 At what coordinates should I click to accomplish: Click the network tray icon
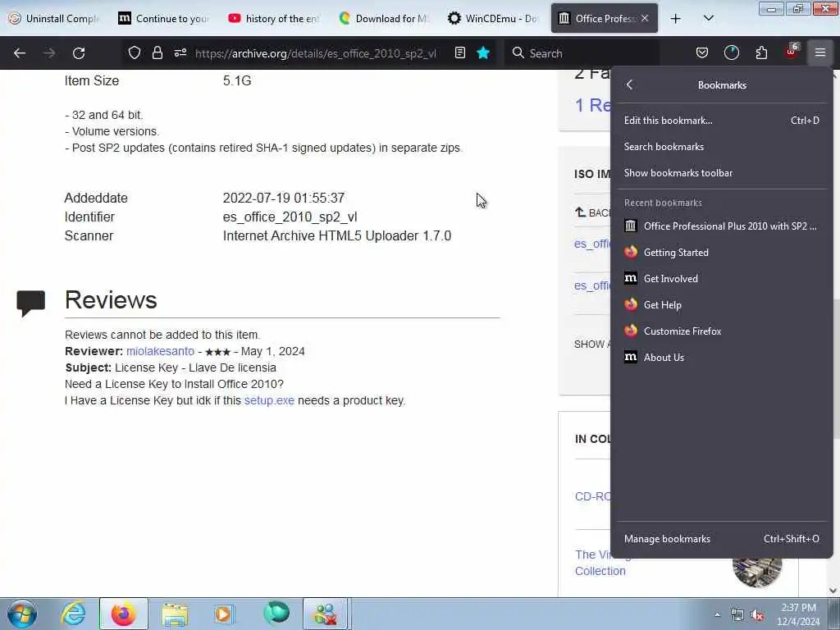click(737, 615)
